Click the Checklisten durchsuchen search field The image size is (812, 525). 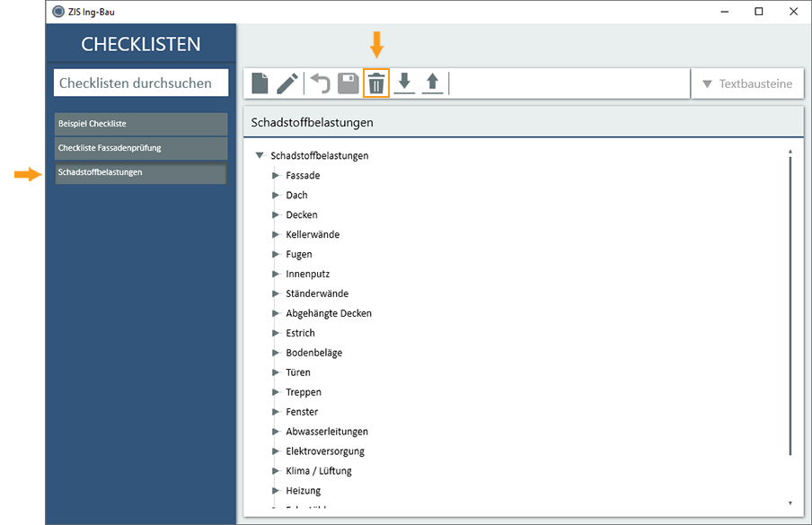coord(141,83)
